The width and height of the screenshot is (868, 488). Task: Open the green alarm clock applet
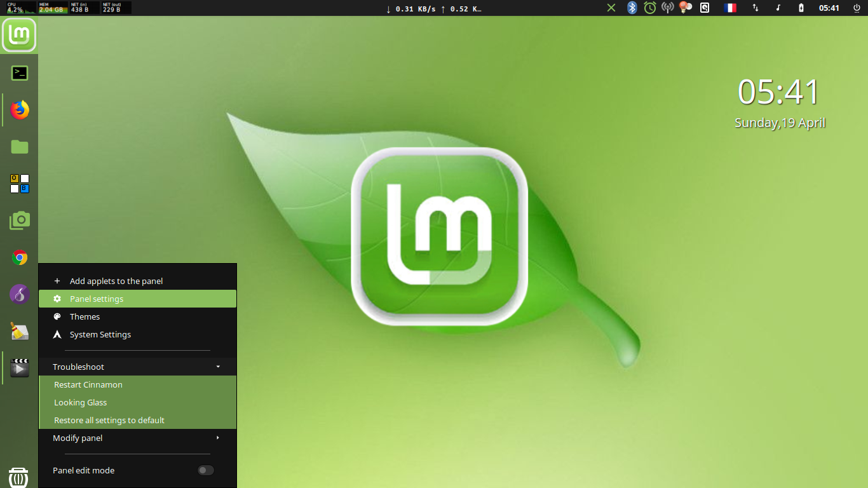[x=649, y=8]
